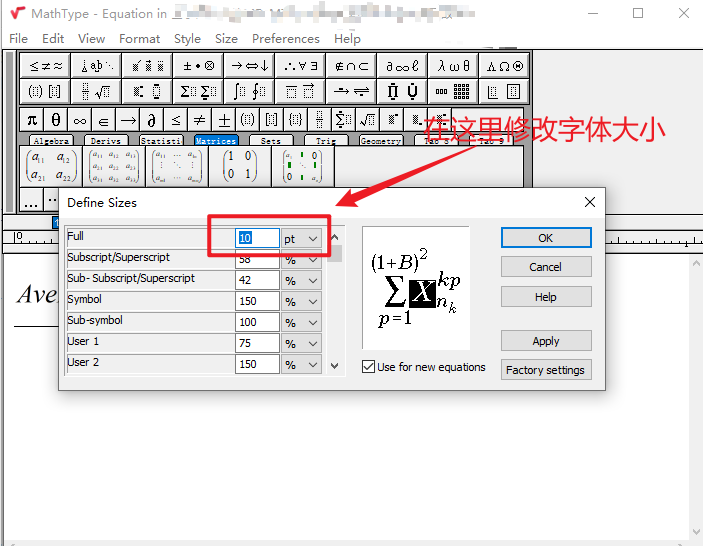703x546 pixels.
Task: Restore Factory settings
Action: pyautogui.click(x=546, y=370)
